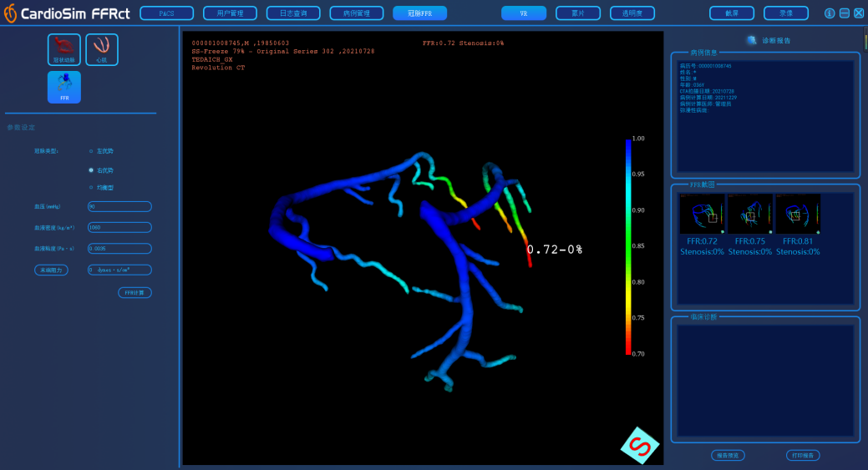Open the 透明度 transparency control
Screen dimensions: 868x470
pyautogui.click(x=632, y=13)
